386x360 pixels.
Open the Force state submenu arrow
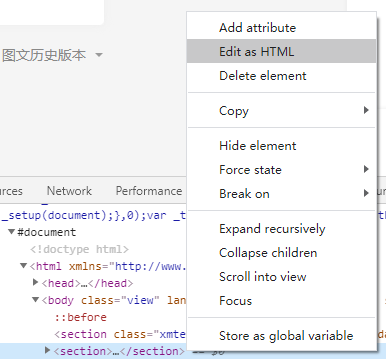point(366,169)
